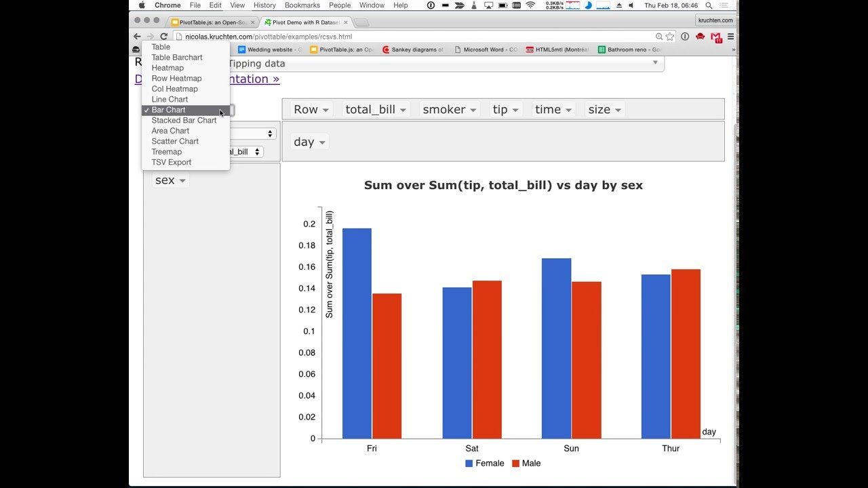Open Spotlight search icon

pyautogui.click(x=709, y=5)
